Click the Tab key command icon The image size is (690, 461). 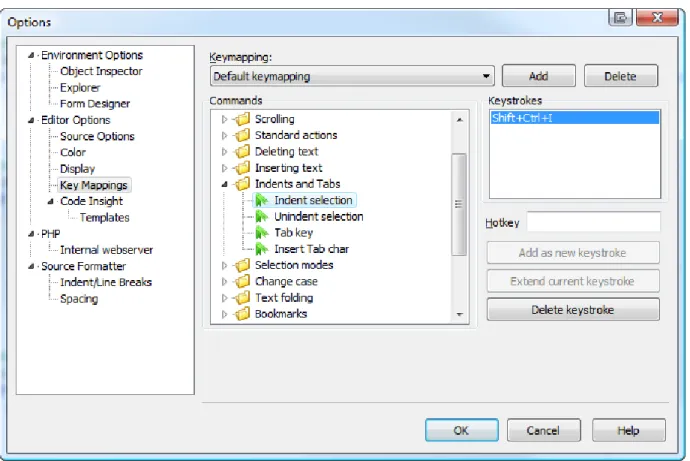click(x=262, y=233)
